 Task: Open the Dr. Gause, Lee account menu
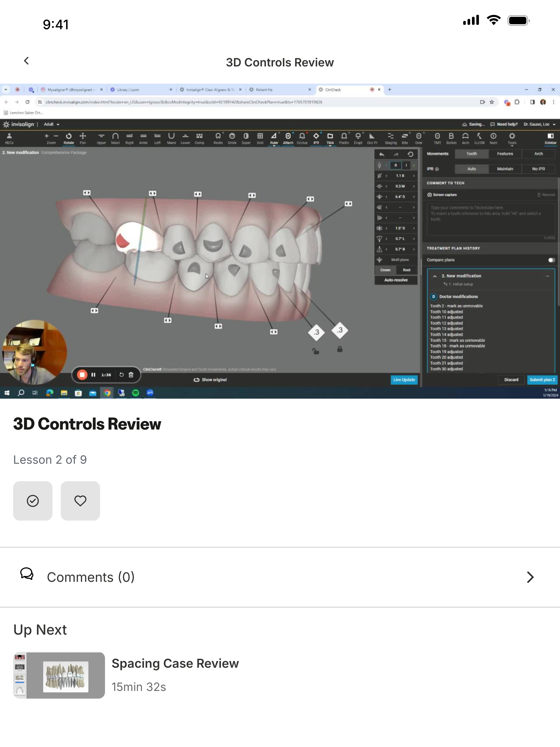539,124
